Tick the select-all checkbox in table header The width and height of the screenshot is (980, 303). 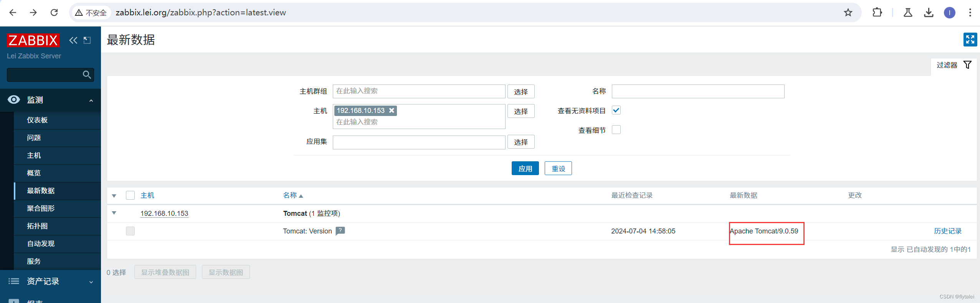click(x=130, y=195)
